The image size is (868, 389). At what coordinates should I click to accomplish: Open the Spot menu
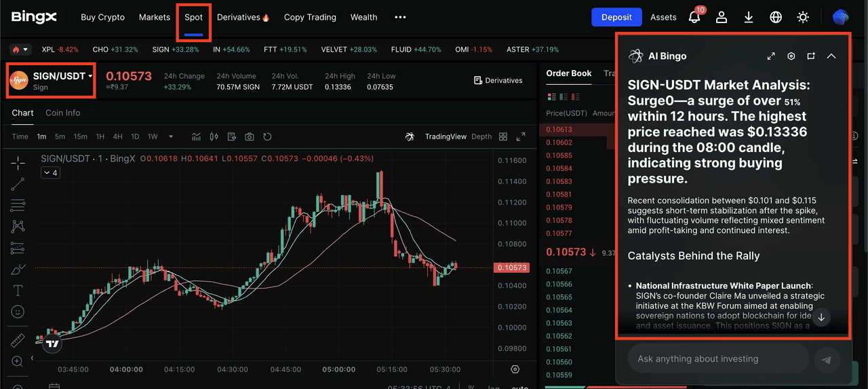[x=194, y=17]
